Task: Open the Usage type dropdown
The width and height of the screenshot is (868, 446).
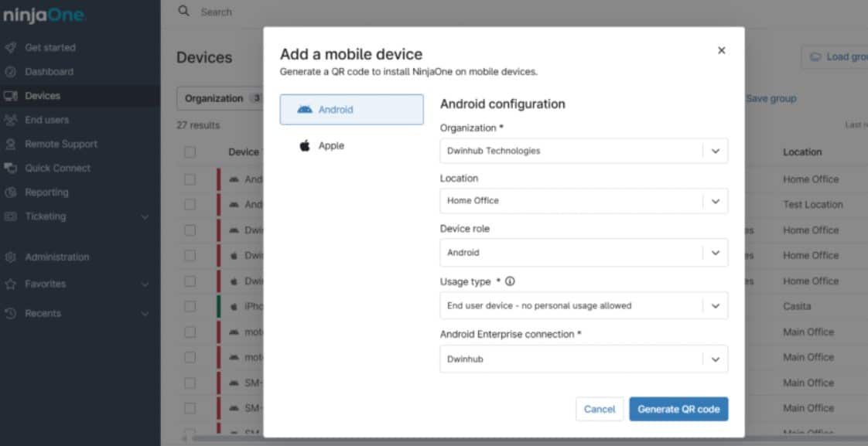Action: pos(584,305)
